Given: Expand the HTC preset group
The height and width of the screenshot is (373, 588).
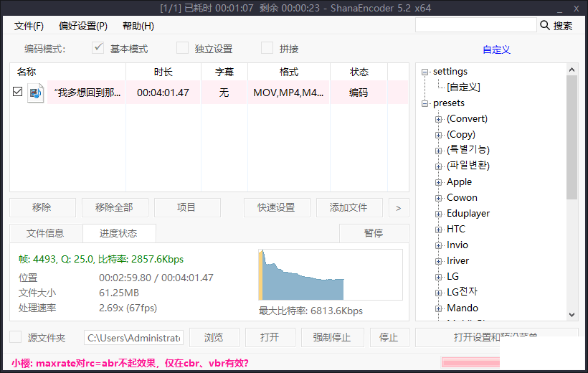Looking at the screenshot, I should [x=438, y=230].
